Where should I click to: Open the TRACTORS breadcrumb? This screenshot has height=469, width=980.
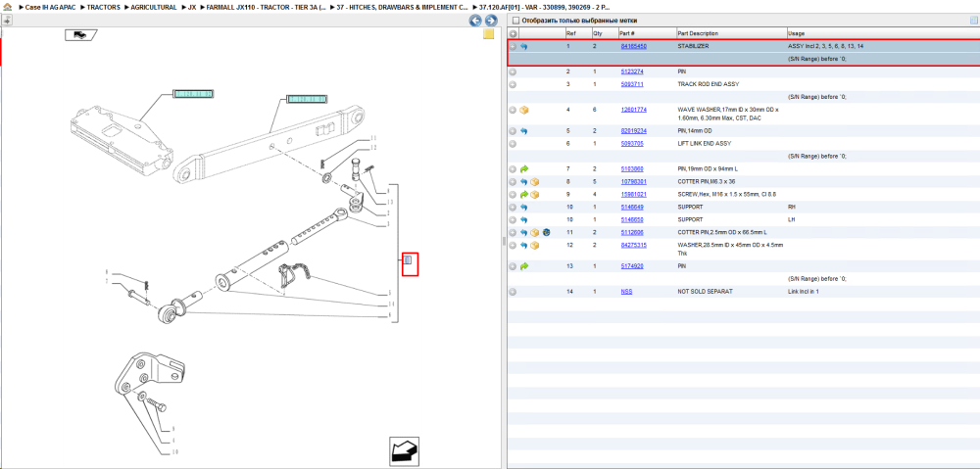click(105, 7)
